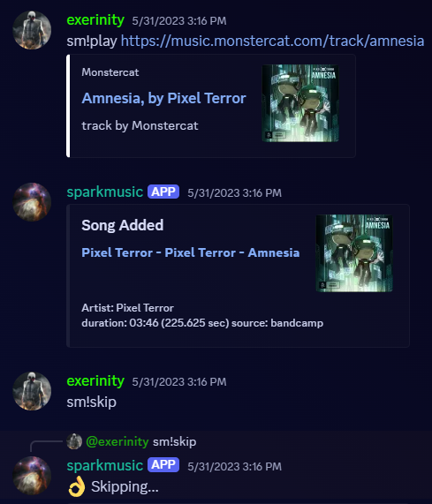Open the Pixel Terror - Pixel Terror - Amnesia link
The image size is (432, 504).
[191, 252]
